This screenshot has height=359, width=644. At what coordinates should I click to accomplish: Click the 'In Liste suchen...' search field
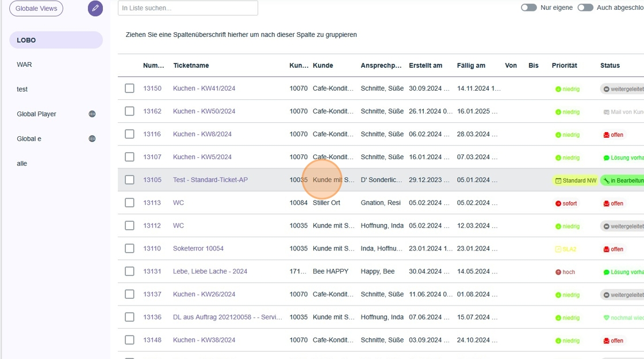[x=187, y=8]
